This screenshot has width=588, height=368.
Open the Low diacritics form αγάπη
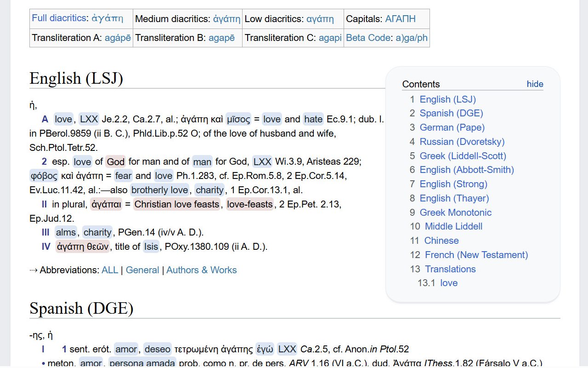coord(320,19)
